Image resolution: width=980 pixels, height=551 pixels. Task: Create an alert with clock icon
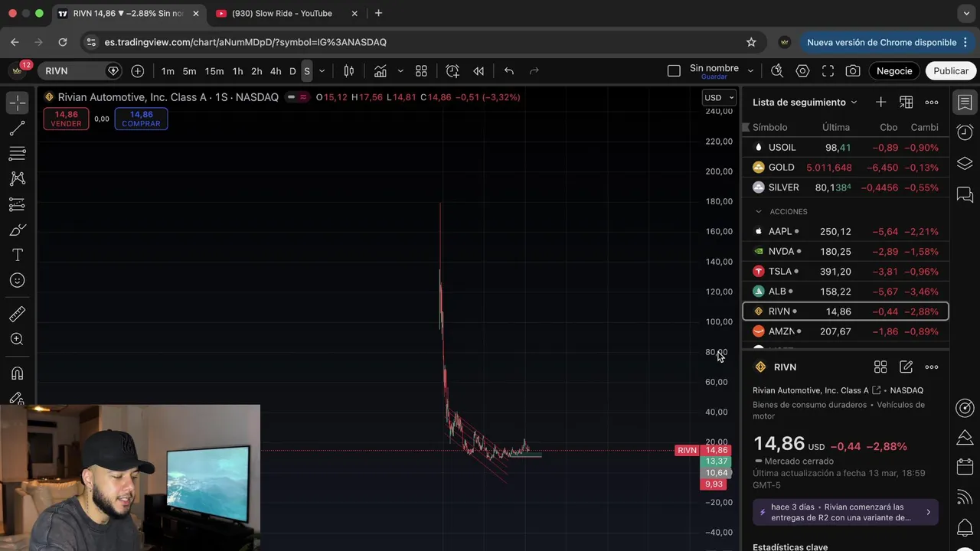tap(452, 71)
